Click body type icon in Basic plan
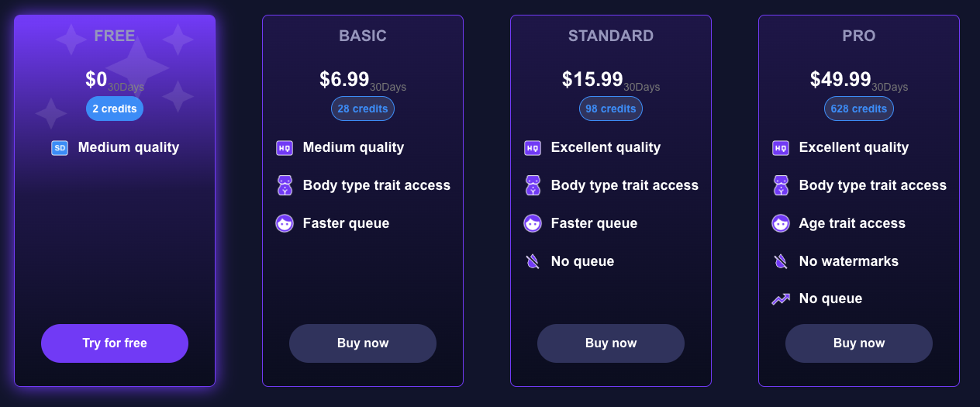The width and height of the screenshot is (980, 407). (x=285, y=185)
